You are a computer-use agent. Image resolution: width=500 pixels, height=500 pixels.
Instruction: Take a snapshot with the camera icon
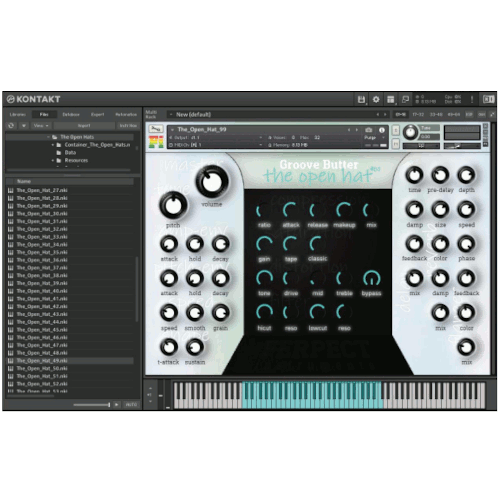(368, 130)
